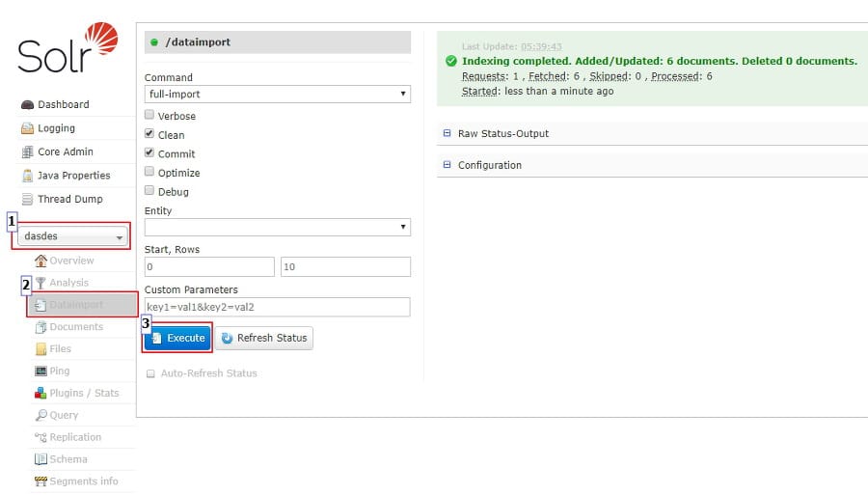Expand the Configuration section
This screenshot has height=495, width=868.
(x=489, y=165)
